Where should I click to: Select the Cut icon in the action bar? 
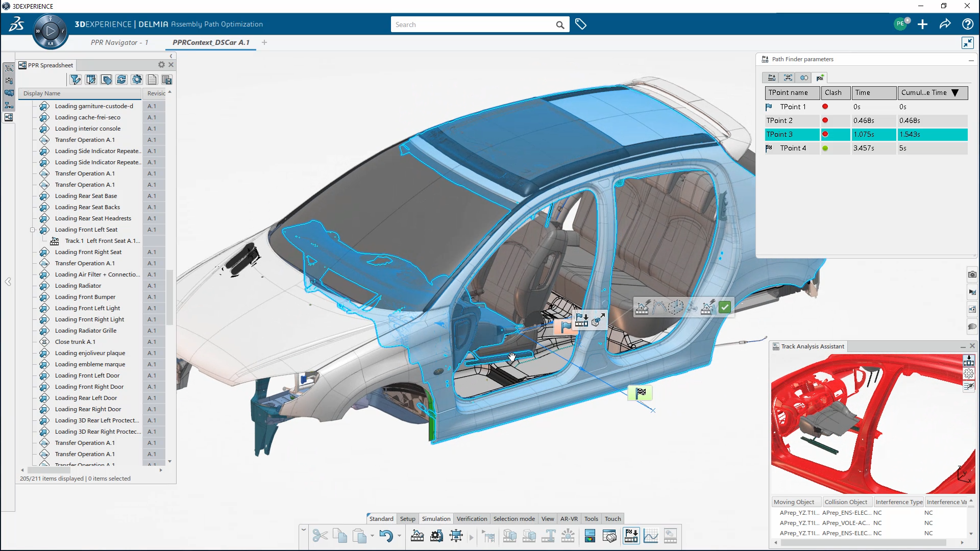pos(320,536)
